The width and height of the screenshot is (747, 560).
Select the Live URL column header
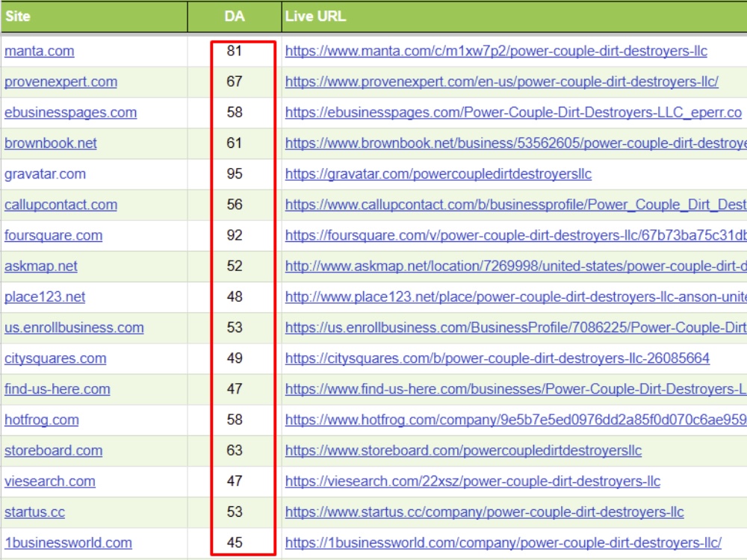pos(515,16)
